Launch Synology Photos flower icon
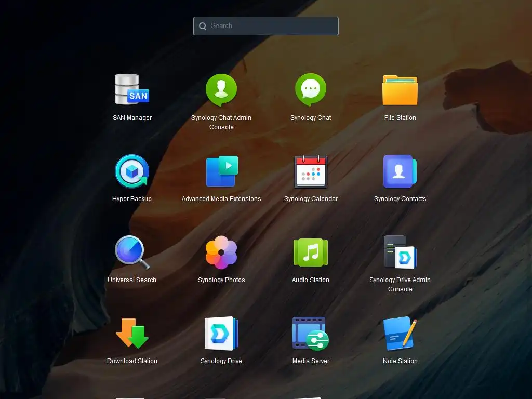This screenshot has width=532, height=399. tap(221, 252)
